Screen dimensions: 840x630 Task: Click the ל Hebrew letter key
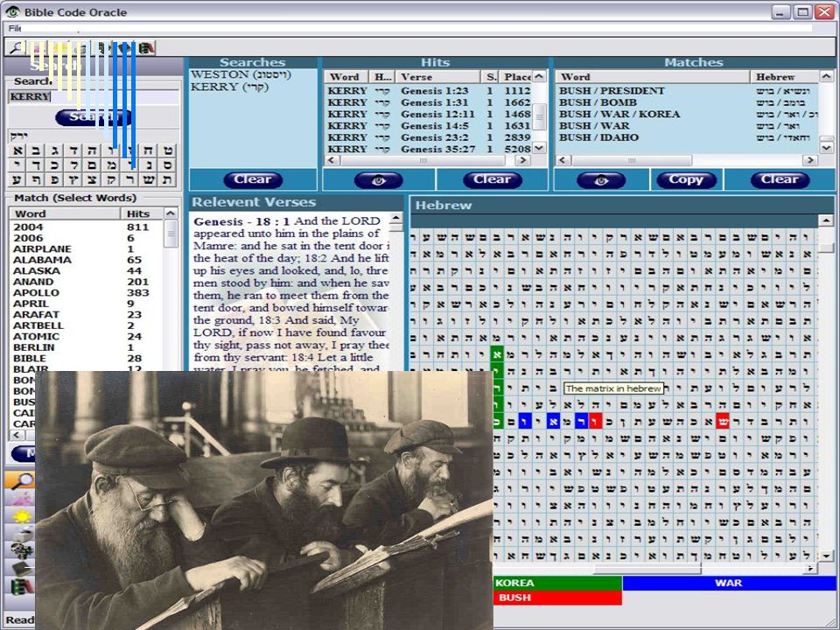click(x=73, y=165)
